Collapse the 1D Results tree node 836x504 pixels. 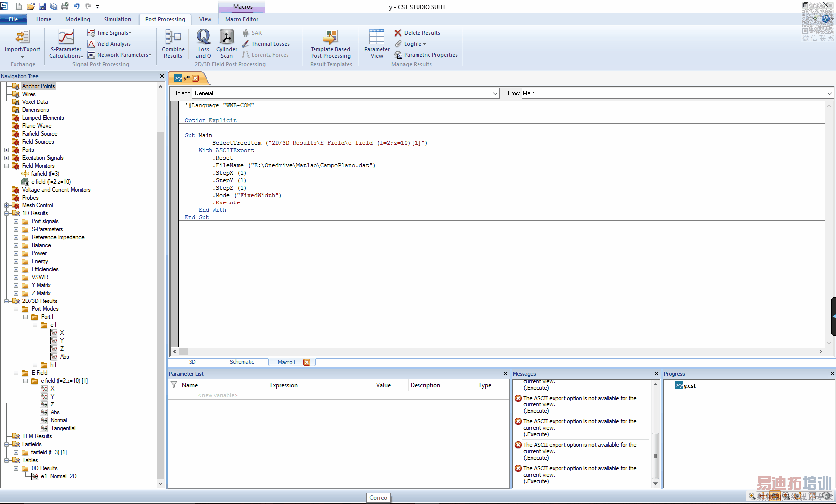point(7,213)
